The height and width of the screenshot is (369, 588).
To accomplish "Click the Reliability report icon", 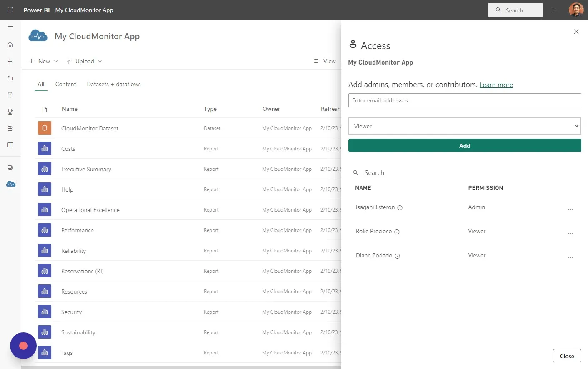I will 45,250.
